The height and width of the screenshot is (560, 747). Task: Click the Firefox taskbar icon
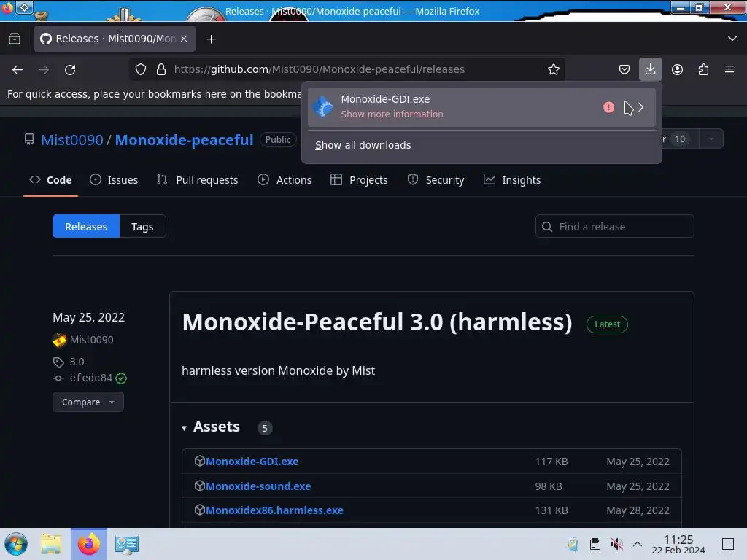pos(88,544)
